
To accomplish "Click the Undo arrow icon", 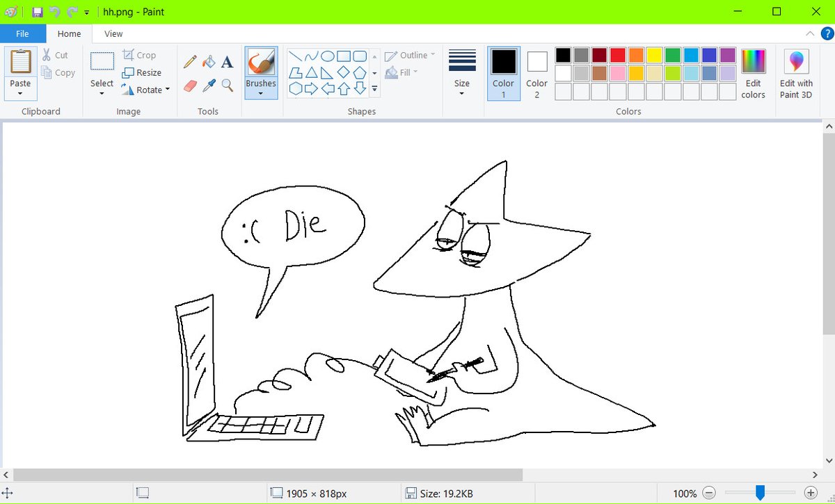I will coord(55,12).
